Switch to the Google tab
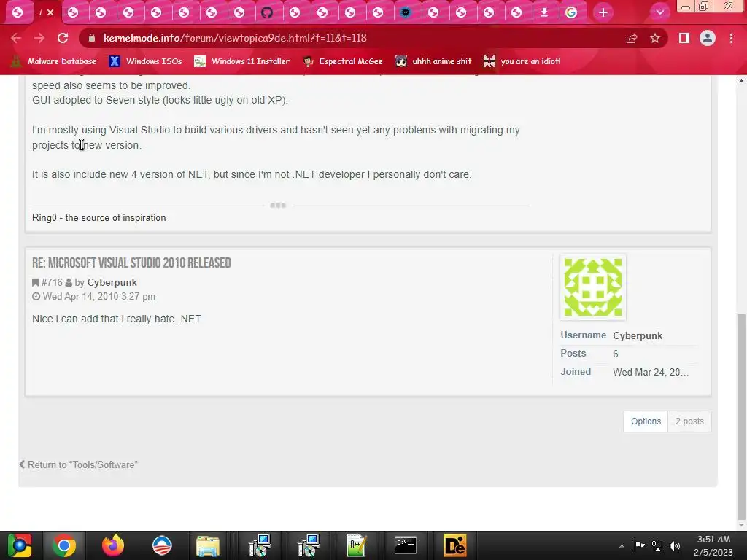The width and height of the screenshot is (747, 560). [571, 12]
